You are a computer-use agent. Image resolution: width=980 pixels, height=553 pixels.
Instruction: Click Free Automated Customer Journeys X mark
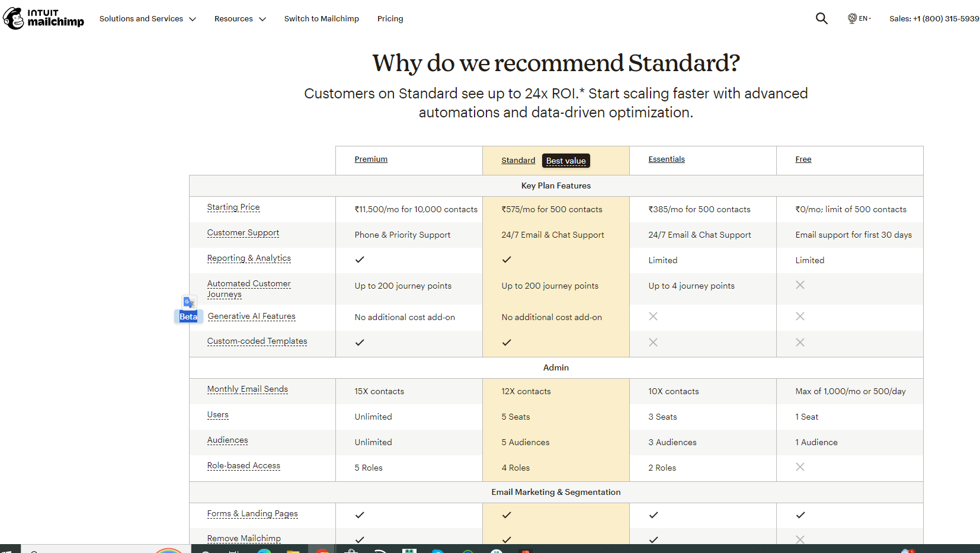click(800, 285)
